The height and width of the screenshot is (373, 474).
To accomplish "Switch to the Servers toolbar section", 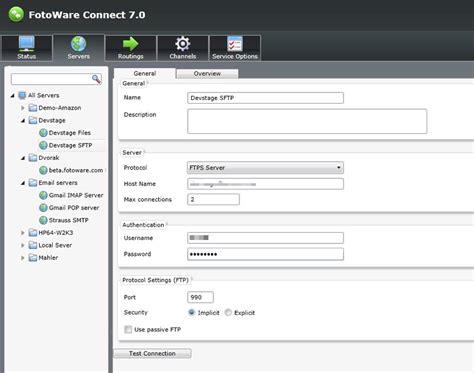I will pos(79,48).
